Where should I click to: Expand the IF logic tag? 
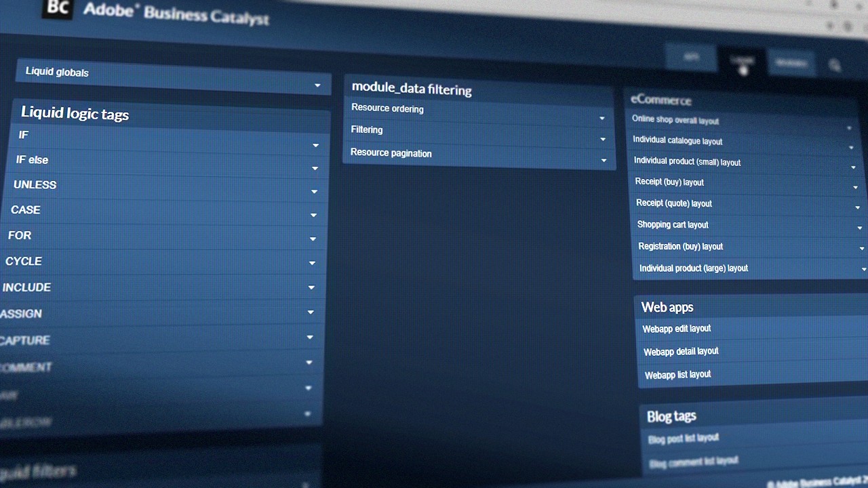point(316,145)
